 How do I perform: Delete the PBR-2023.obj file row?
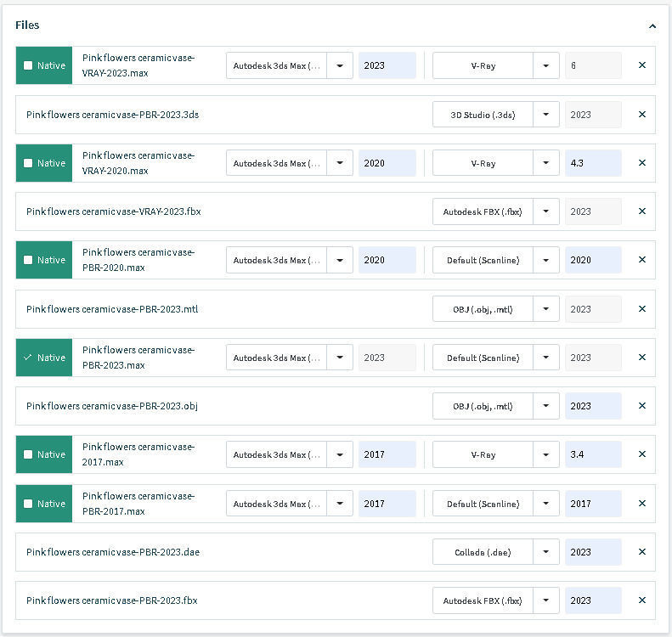(641, 406)
